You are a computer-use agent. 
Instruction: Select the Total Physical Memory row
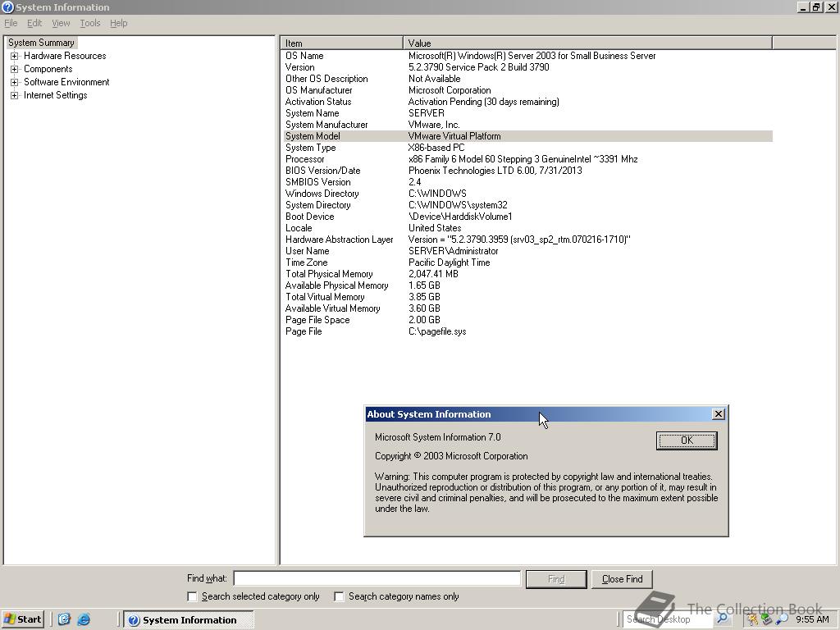click(x=527, y=274)
